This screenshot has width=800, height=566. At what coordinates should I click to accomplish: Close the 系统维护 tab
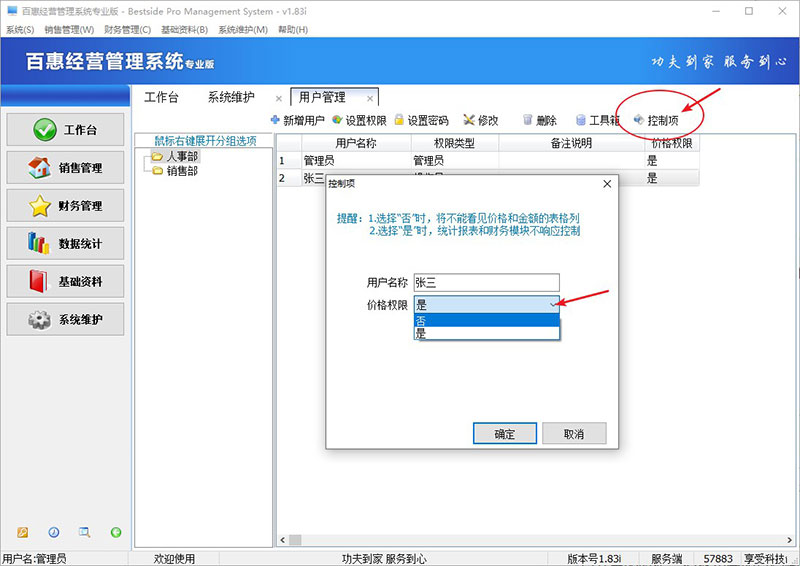click(x=279, y=99)
